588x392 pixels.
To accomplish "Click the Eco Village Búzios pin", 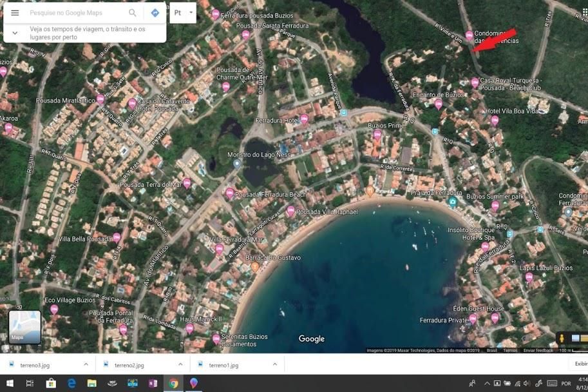I will 54,309.
